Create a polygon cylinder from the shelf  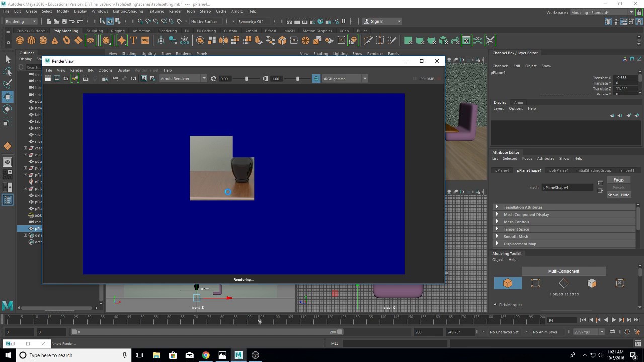(x=43, y=40)
